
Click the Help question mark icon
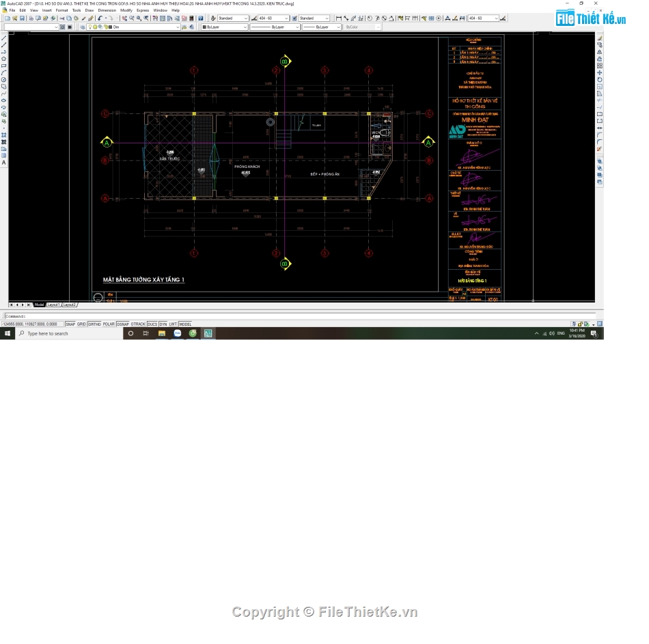point(201,18)
